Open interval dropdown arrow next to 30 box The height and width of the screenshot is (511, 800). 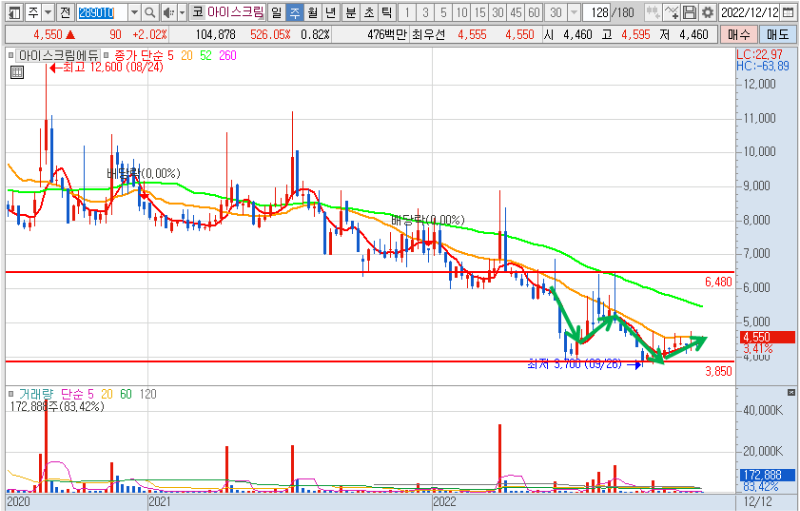[x=574, y=12]
